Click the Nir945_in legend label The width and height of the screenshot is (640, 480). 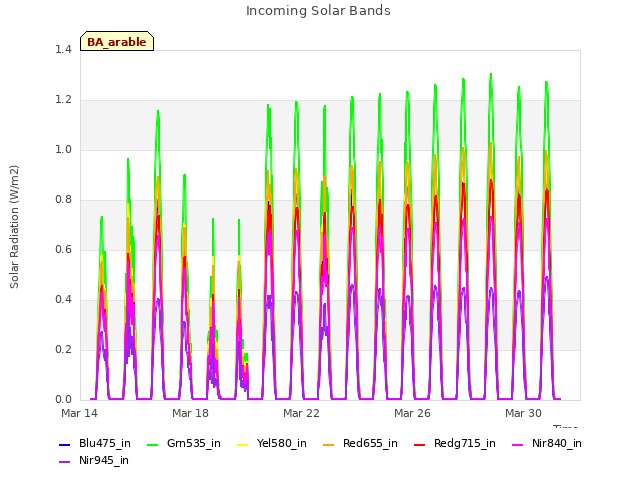click(104, 461)
